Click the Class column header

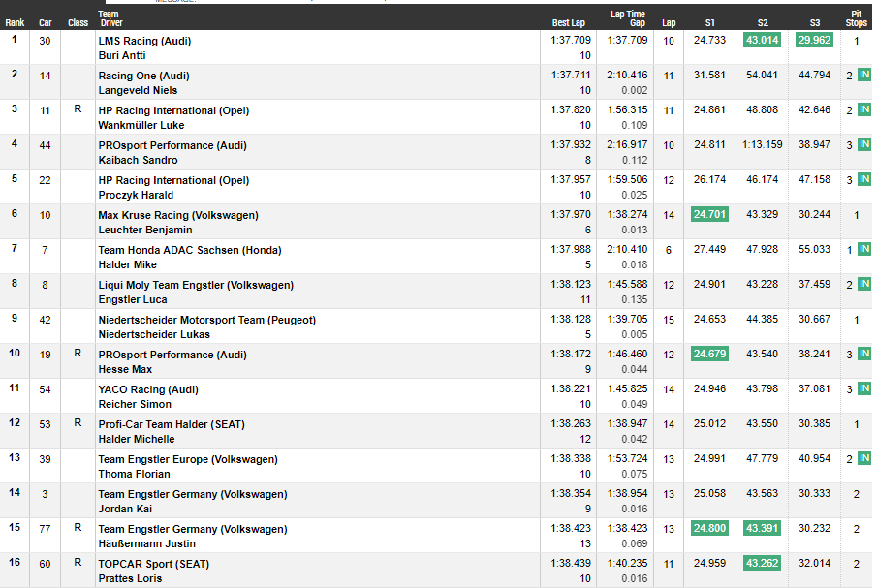click(78, 23)
